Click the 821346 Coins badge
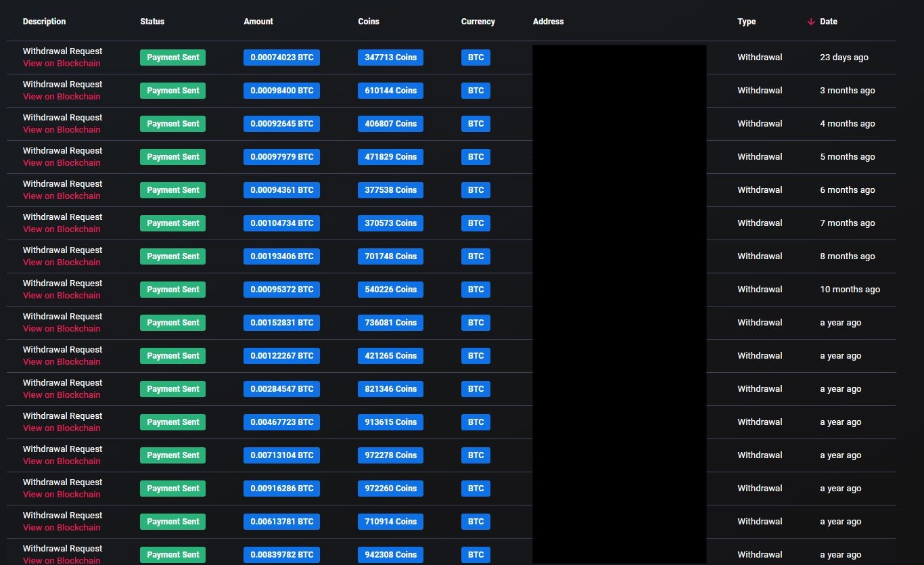This screenshot has width=924, height=565. pos(390,389)
